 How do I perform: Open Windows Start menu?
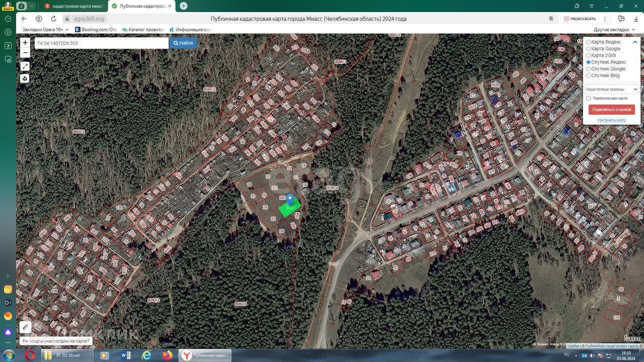9,355
